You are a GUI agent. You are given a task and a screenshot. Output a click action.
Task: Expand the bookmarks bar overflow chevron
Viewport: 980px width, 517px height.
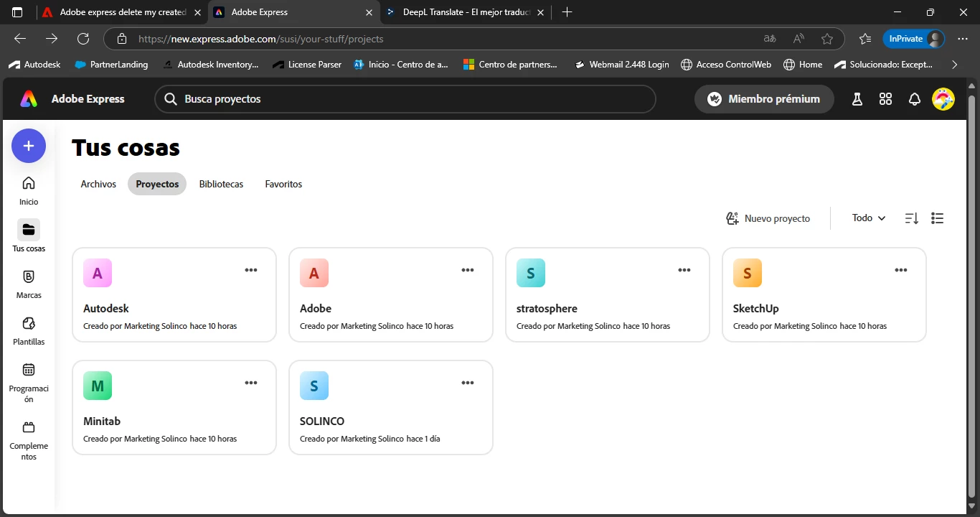tap(954, 65)
